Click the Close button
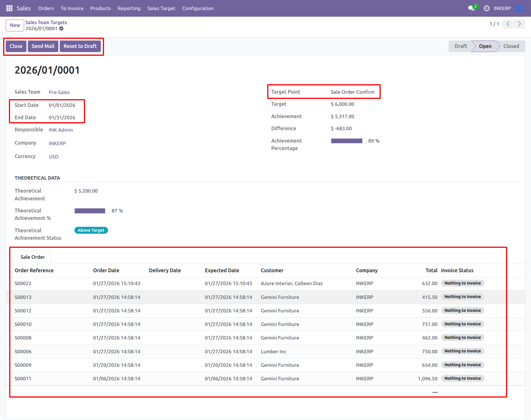The image size is (531, 420). pyautogui.click(x=16, y=46)
